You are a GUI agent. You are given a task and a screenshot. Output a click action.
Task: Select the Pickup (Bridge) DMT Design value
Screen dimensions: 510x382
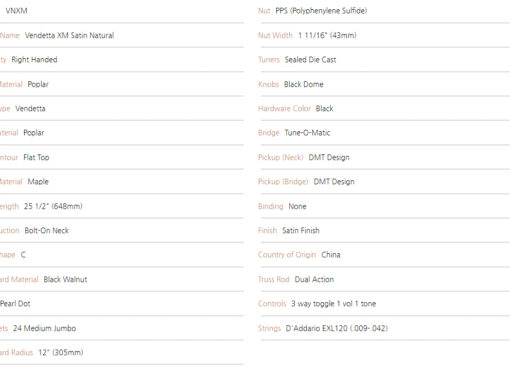click(334, 182)
